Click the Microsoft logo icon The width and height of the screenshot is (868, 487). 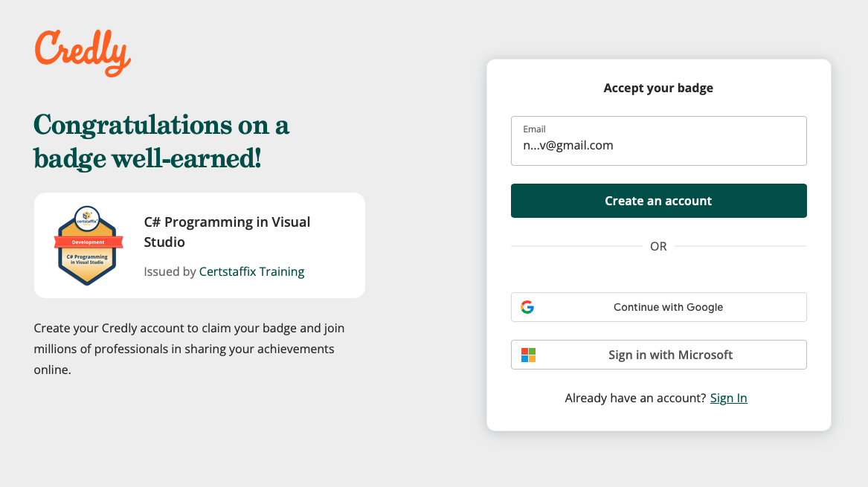coord(528,355)
